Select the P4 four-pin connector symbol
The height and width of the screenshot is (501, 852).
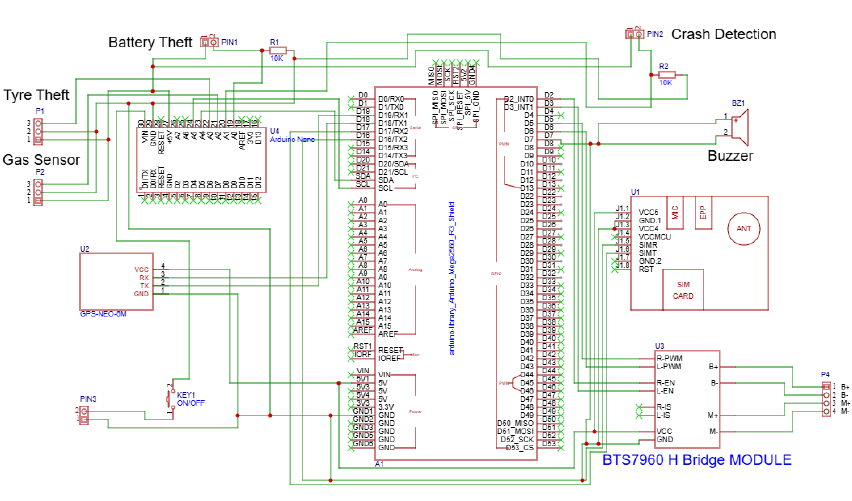[x=826, y=399]
